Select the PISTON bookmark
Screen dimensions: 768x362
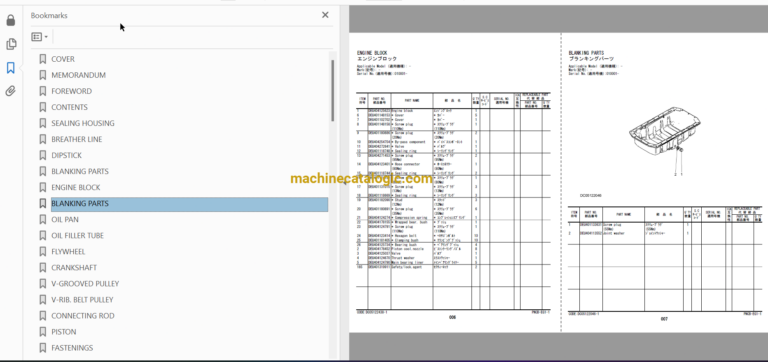pyautogui.click(x=64, y=332)
